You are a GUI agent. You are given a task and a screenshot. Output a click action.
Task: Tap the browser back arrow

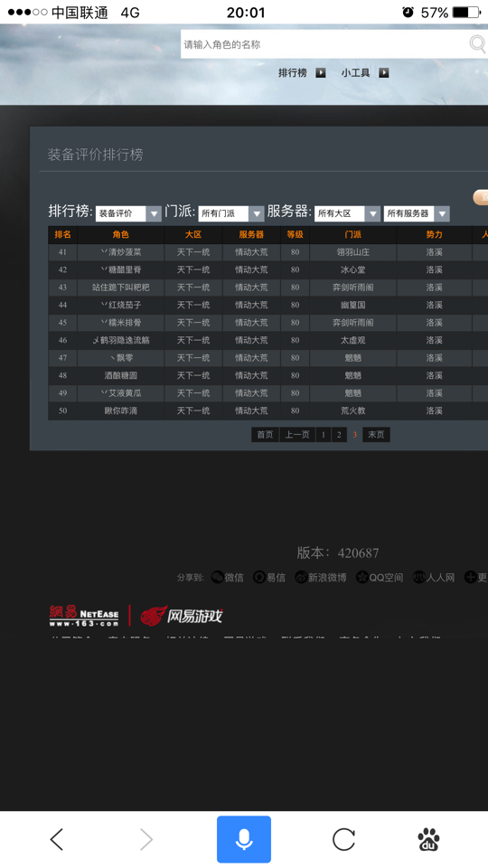click(56, 839)
